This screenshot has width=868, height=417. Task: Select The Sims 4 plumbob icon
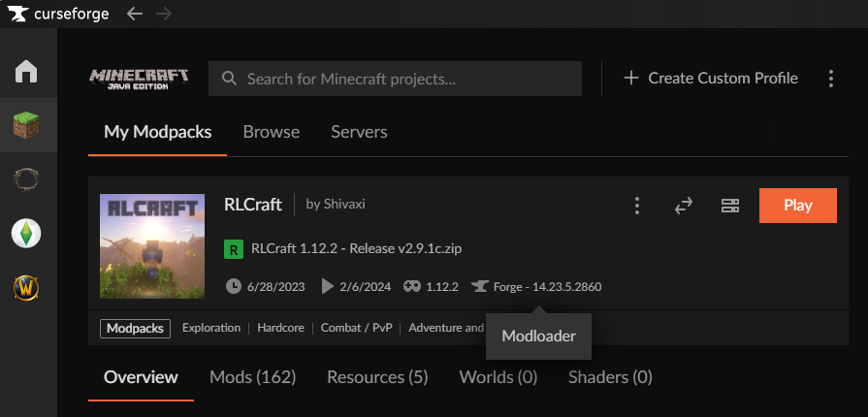[26, 234]
